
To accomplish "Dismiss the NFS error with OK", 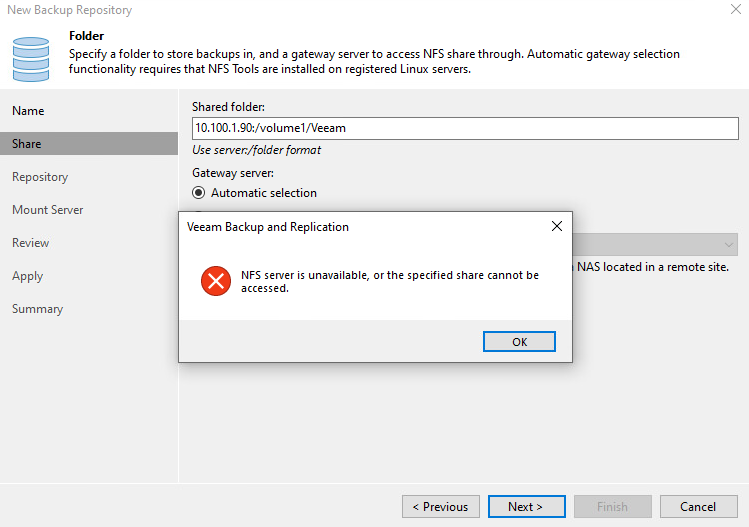I will pyautogui.click(x=519, y=342).
